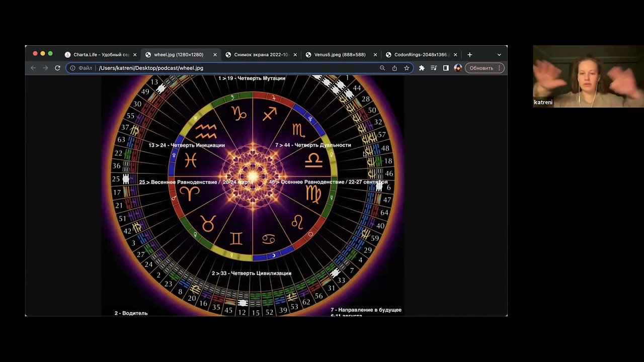
Task: Open the zoom magnifier in address bar
Action: point(382,68)
